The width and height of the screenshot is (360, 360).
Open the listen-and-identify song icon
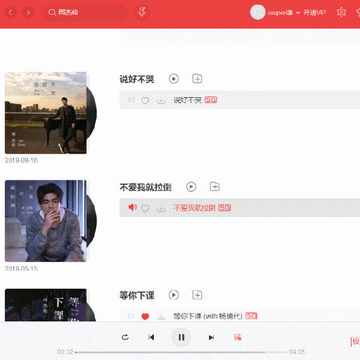(142, 13)
